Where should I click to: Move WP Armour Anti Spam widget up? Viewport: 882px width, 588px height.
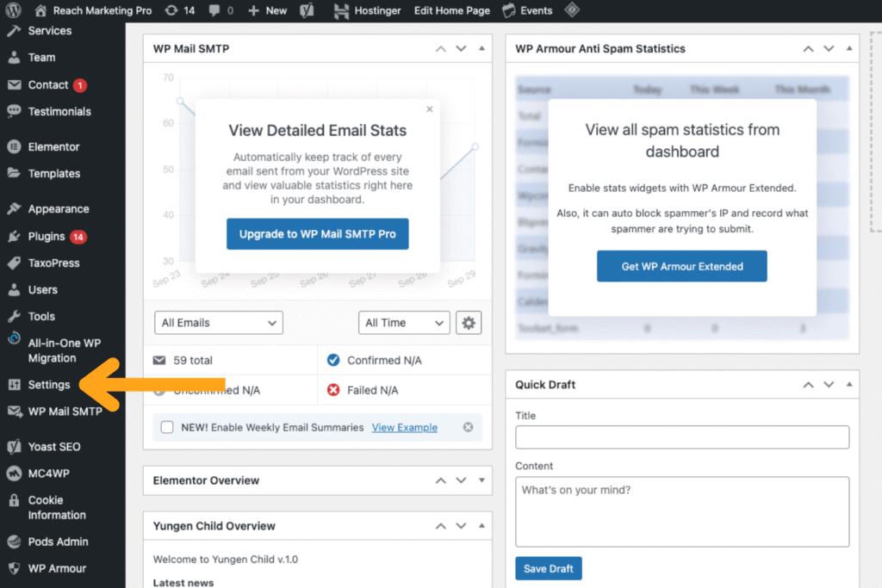point(808,49)
